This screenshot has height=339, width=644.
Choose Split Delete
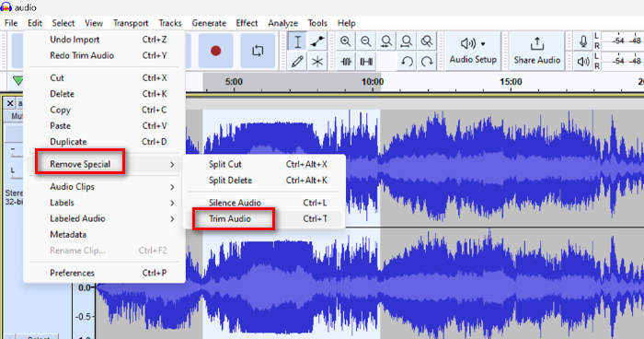264,181
